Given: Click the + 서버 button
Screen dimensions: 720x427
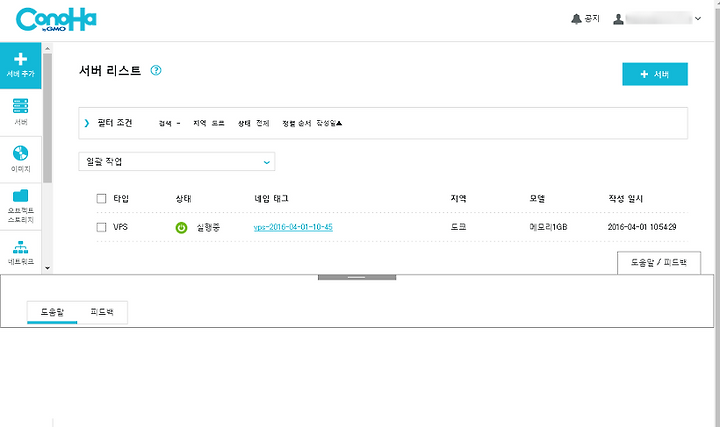Looking at the screenshot, I should 655,74.
